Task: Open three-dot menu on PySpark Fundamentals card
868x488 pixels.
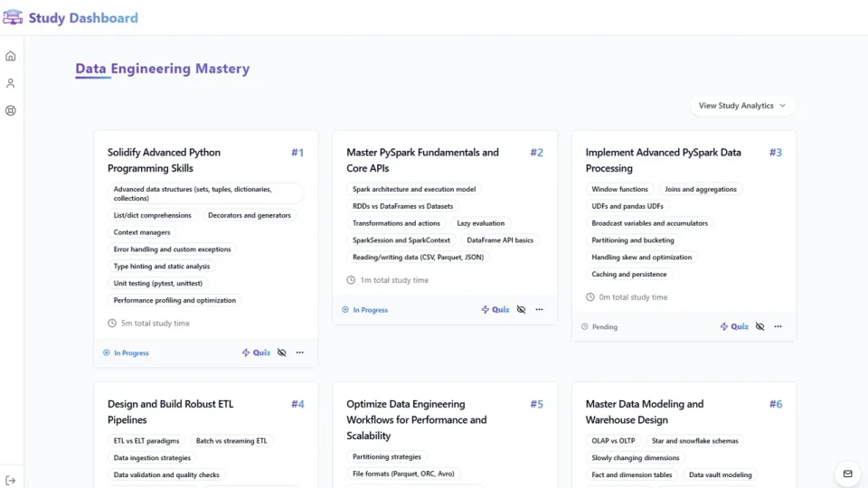Action: (539, 310)
